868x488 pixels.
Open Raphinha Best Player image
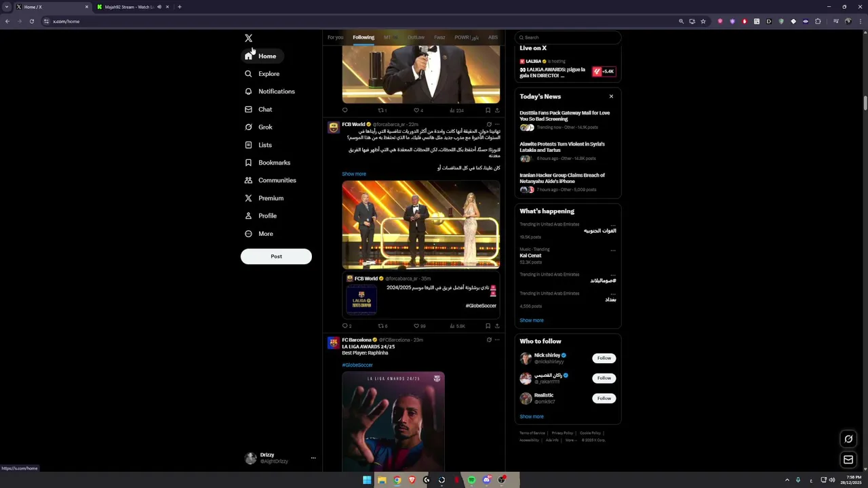[x=393, y=420]
